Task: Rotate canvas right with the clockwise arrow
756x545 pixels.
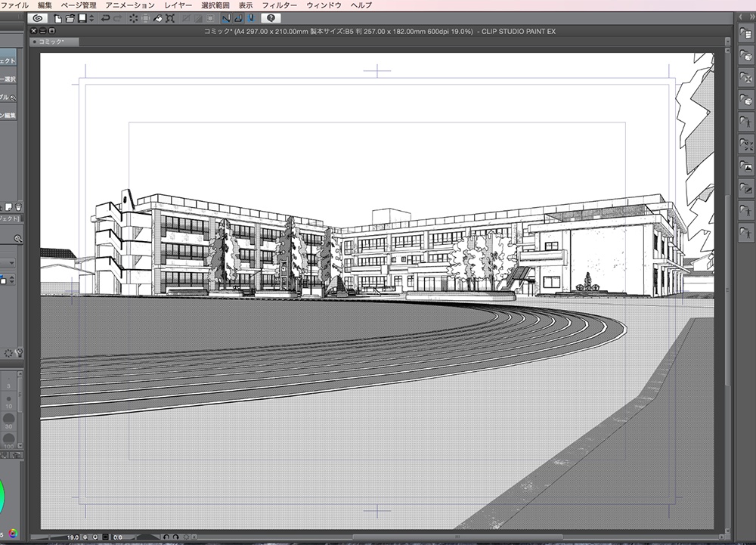Action: point(176,537)
